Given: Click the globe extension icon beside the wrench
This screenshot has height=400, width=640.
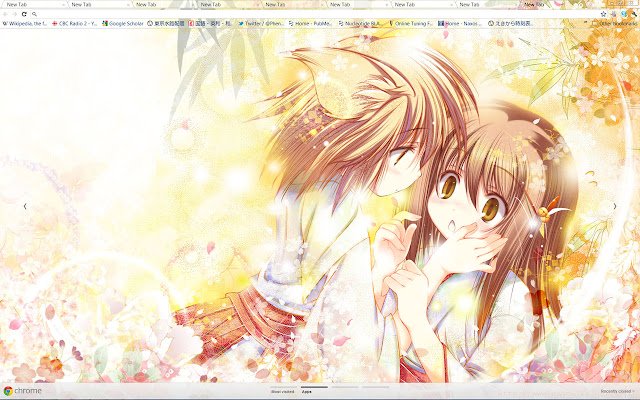Looking at the screenshot, I should 624,14.
